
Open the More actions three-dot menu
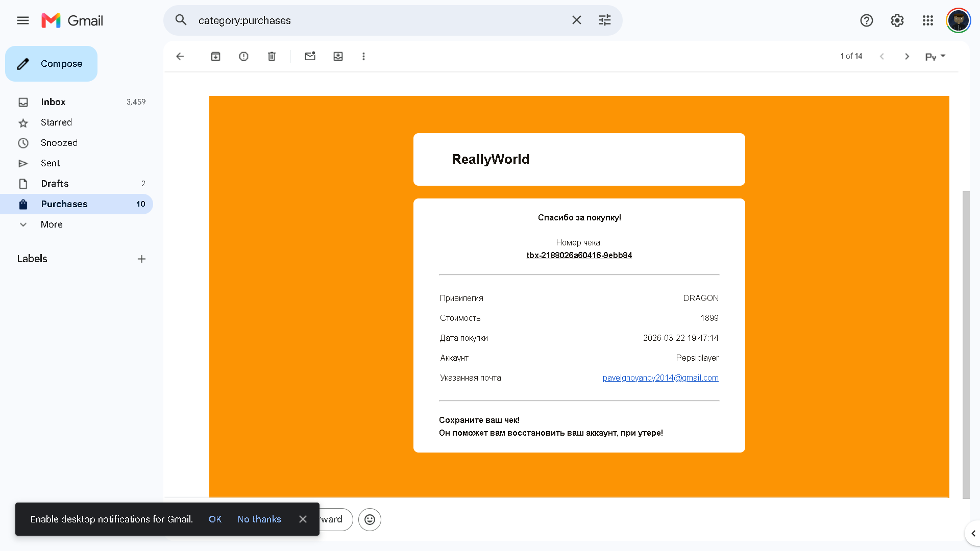[x=364, y=57]
